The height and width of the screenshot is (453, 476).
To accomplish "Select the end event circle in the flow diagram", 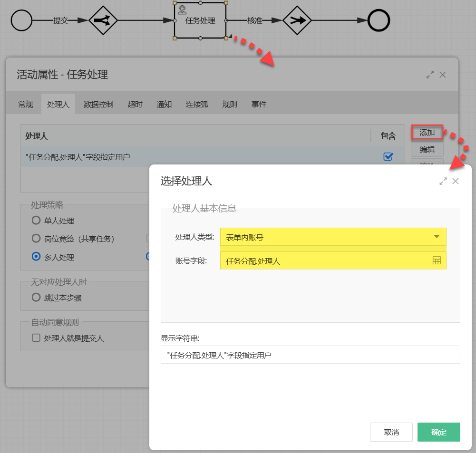I will (x=379, y=20).
